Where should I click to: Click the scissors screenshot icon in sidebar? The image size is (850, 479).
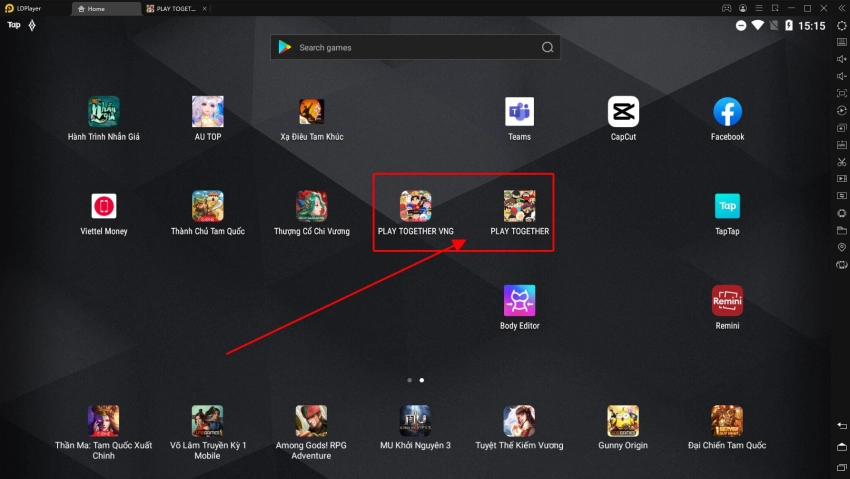841,161
